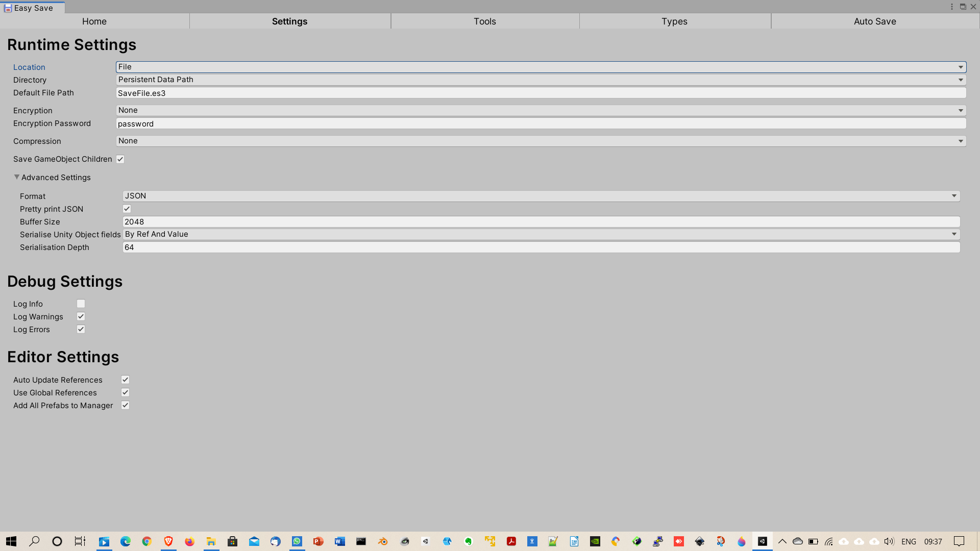The height and width of the screenshot is (551, 980).
Task: Open Cortana from the taskbar
Action: coord(57,541)
